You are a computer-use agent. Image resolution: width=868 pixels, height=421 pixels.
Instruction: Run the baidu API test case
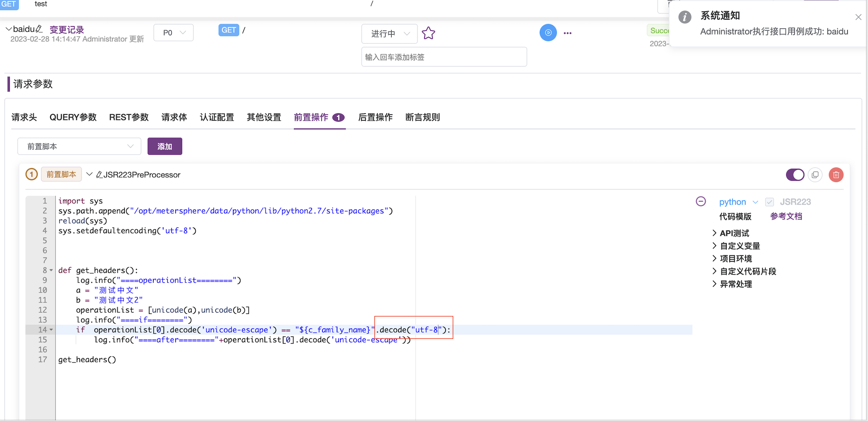click(548, 33)
